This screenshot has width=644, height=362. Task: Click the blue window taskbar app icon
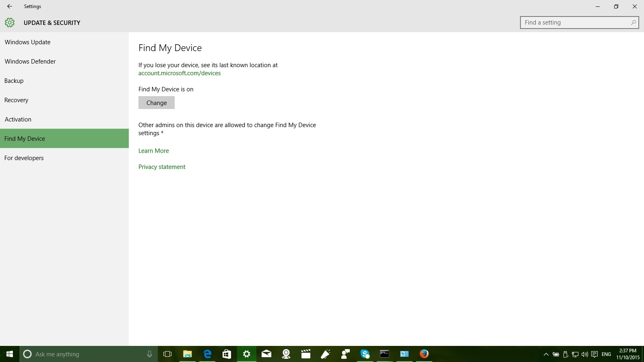[404, 354]
